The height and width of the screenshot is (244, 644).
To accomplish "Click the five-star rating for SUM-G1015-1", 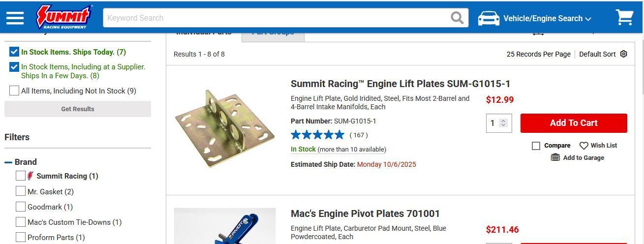I will (318, 135).
